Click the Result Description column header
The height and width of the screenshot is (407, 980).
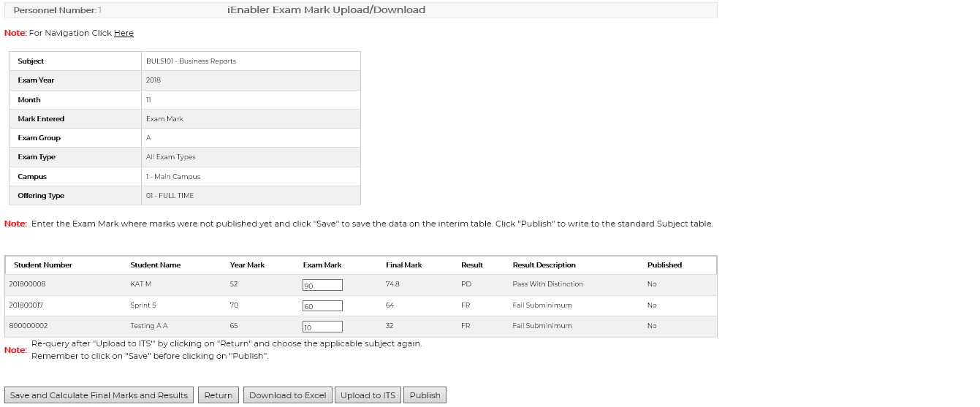click(544, 265)
